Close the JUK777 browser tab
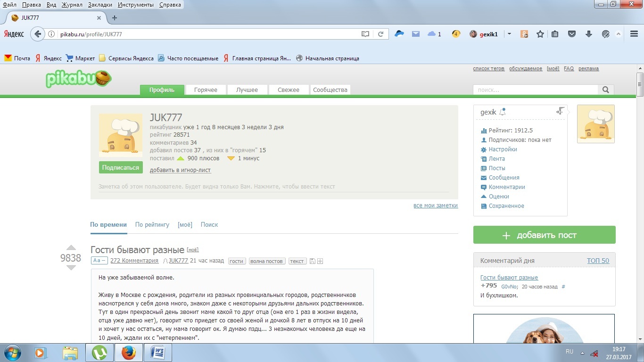 [99, 18]
